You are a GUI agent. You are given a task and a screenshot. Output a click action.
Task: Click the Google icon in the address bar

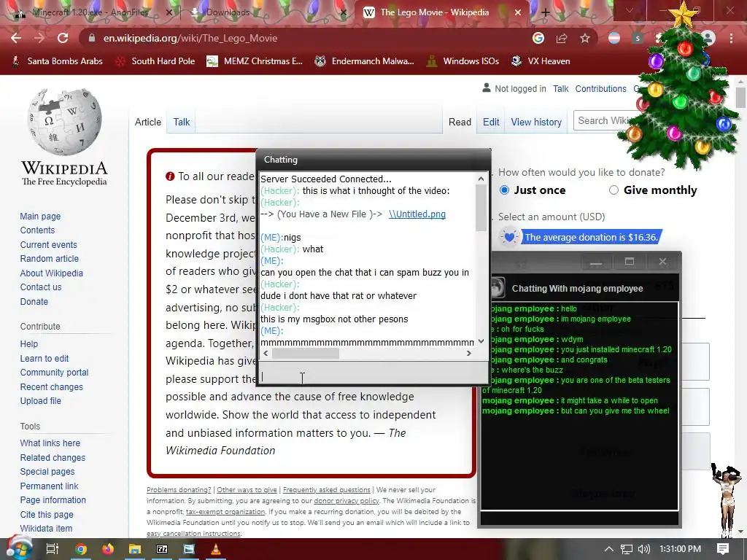coord(538,38)
